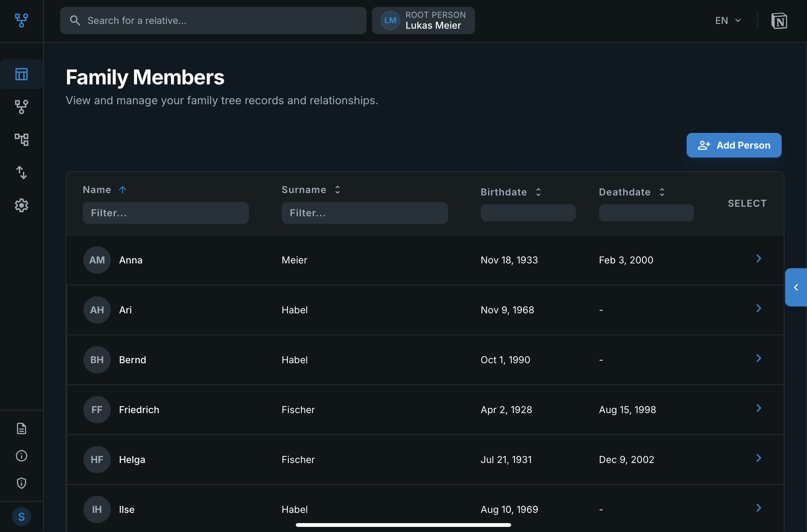Click the Search for a relative field
The width and height of the screenshot is (807, 532).
pyautogui.click(x=213, y=21)
